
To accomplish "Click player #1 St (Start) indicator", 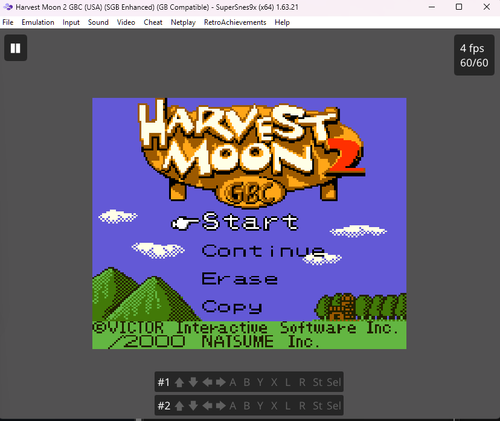I will pyautogui.click(x=317, y=382).
